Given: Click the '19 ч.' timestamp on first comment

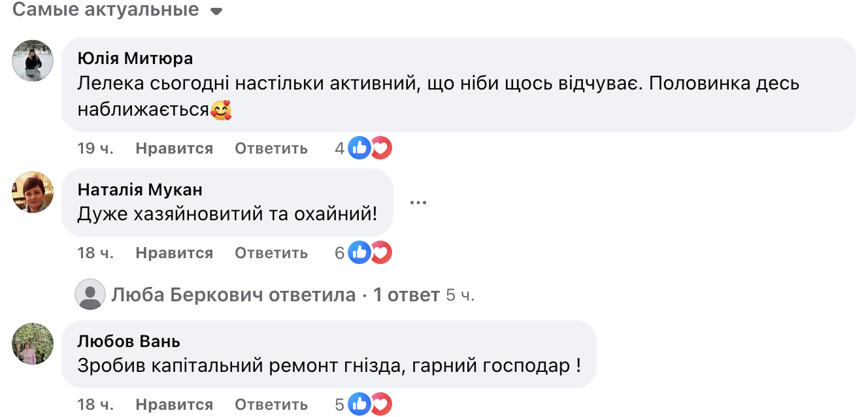Looking at the screenshot, I should (95, 148).
